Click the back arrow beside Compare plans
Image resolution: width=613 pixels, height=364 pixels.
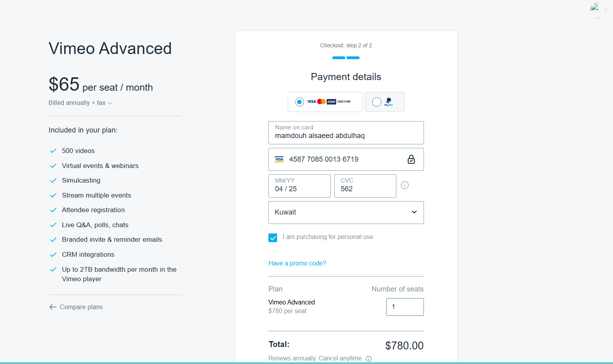pyautogui.click(x=53, y=307)
